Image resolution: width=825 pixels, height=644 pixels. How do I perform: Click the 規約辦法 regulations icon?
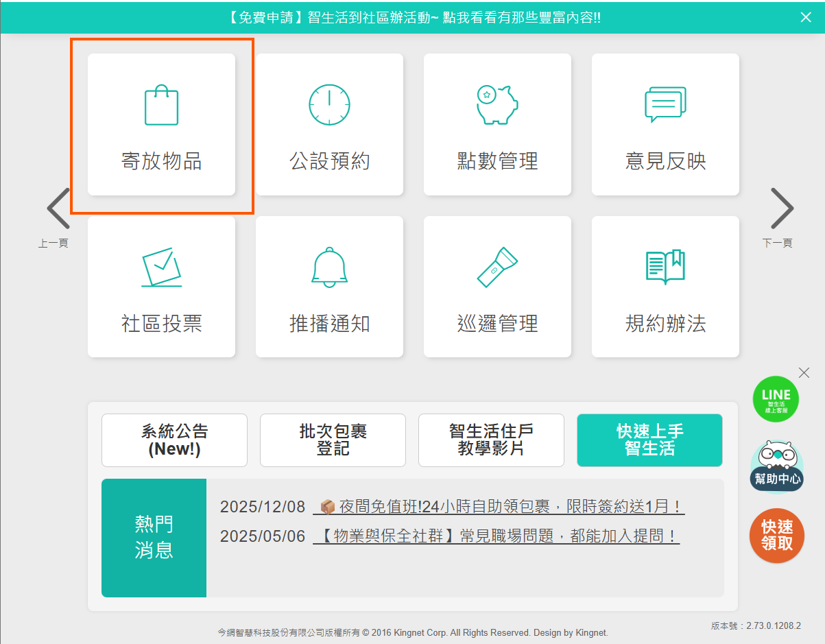click(x=665, y=287)
